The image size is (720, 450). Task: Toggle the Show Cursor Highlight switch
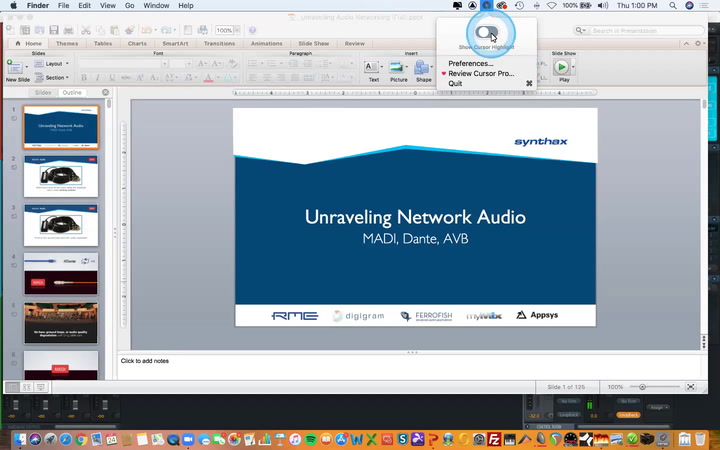tap(486, 33)
